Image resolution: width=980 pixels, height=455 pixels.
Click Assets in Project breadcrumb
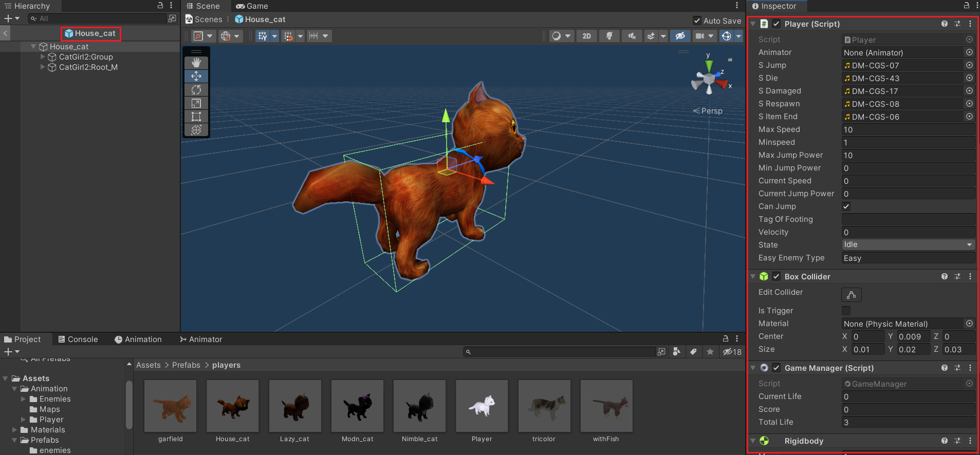click(149, 365)
